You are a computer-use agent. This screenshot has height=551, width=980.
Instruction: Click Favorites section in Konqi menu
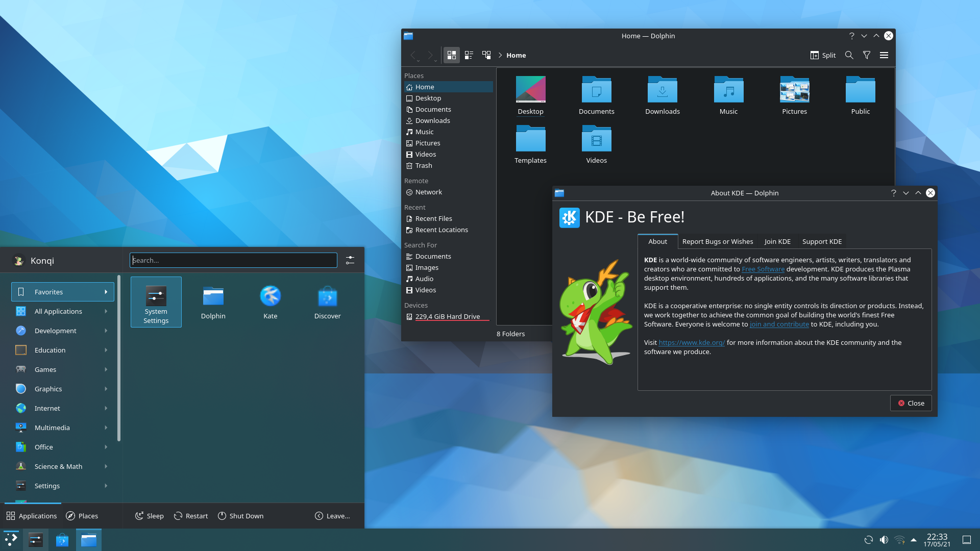tap(60, 291)
